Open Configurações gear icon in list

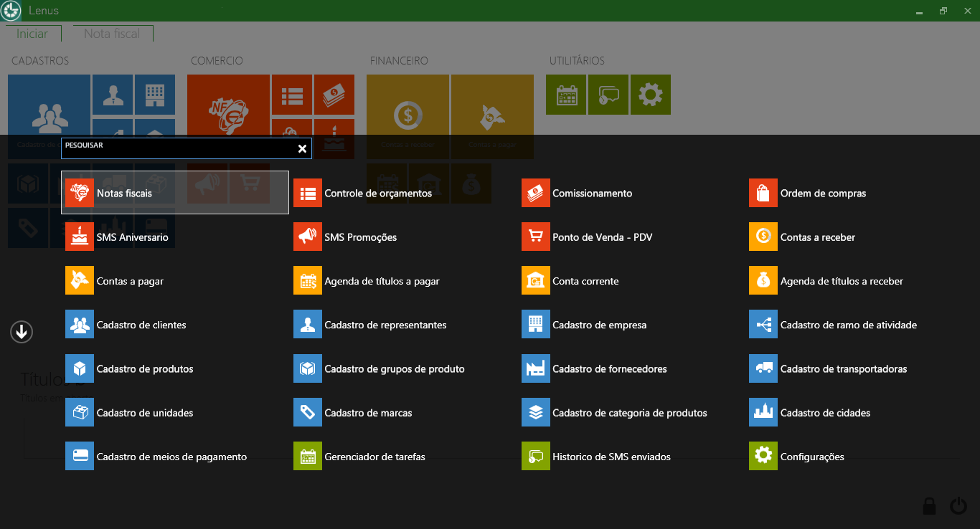tap(763, 456)
